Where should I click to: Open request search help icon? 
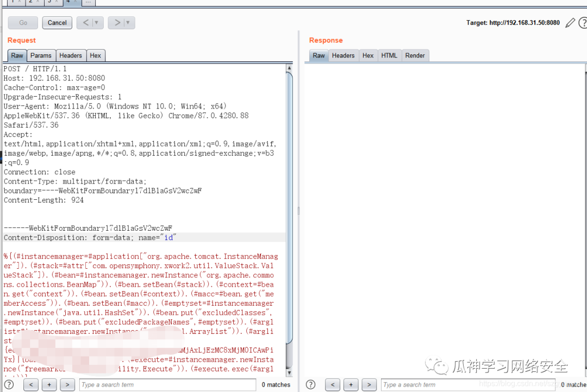(9, 384)
